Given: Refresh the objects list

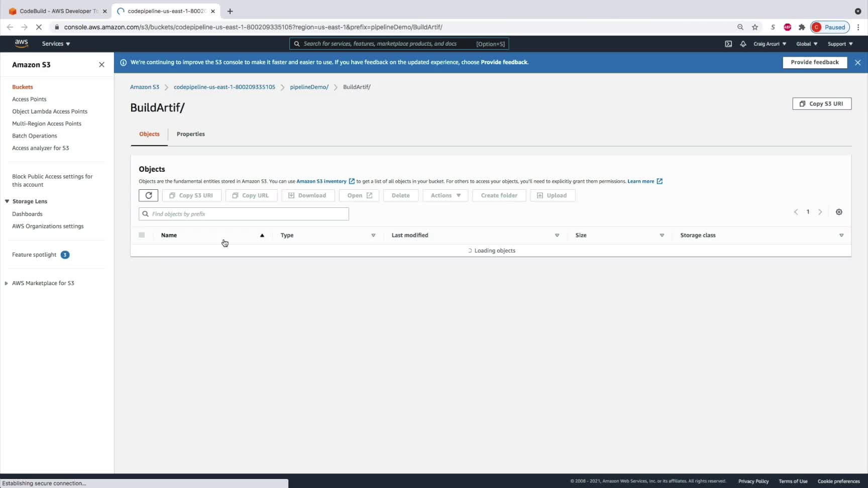Looking at the screenshot, I should click(x=148, y=195).
